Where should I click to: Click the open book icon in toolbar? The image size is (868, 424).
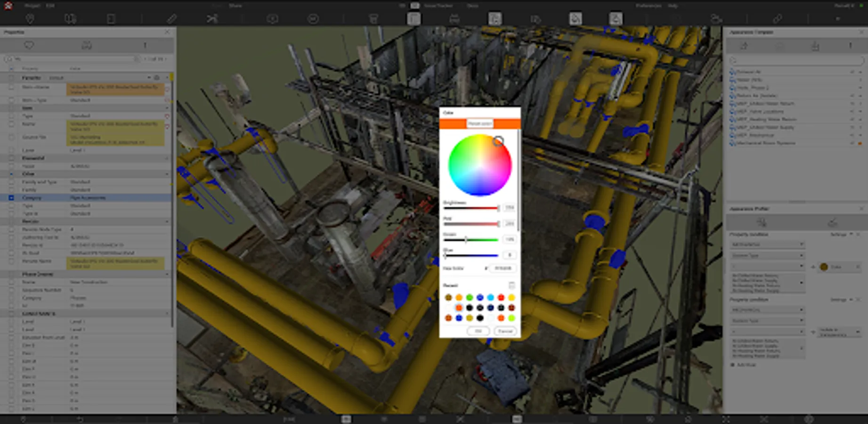[70, 19]
